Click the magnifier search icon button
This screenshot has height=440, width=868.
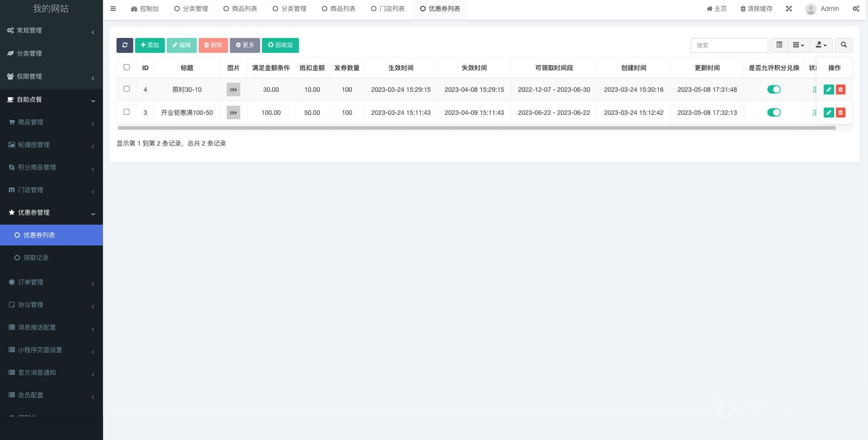click(844, 45)
